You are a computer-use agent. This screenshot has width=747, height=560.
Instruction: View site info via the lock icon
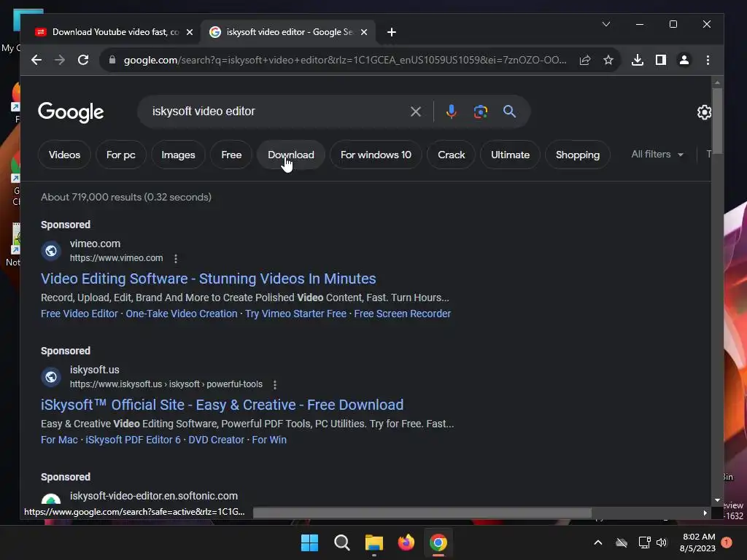(x=112, y=60)
